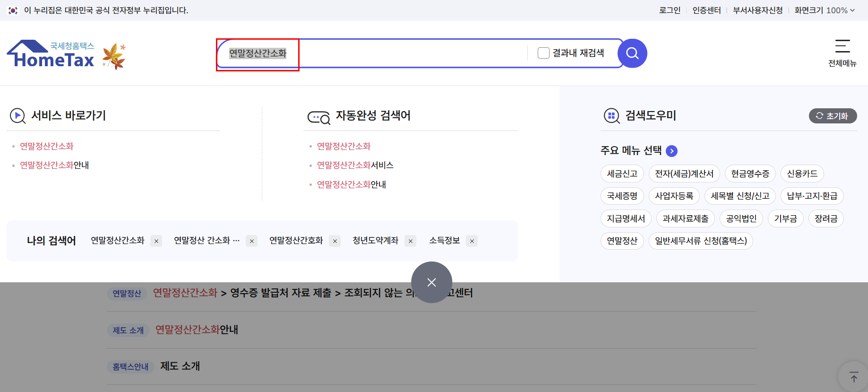This screenshot has height=392, width=868.
Task: Remove 소득정보 from my search terms
Action: pyautogui.click(x=472, y=241)
